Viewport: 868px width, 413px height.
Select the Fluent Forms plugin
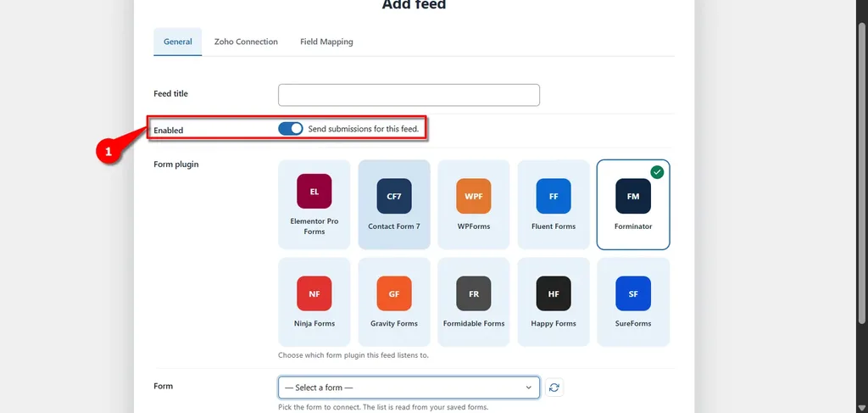pyautogui.click(x=554, y=205)
